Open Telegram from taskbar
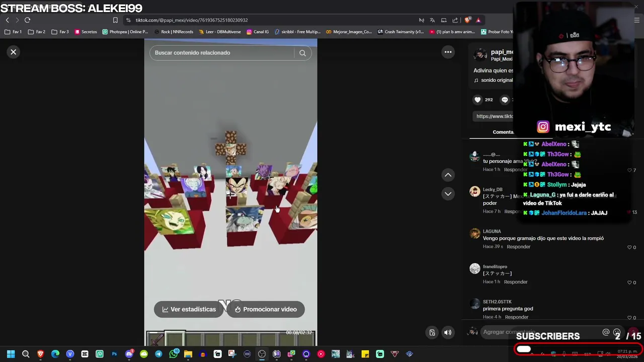The image size is (644, 362). click(x=158, y=354)
